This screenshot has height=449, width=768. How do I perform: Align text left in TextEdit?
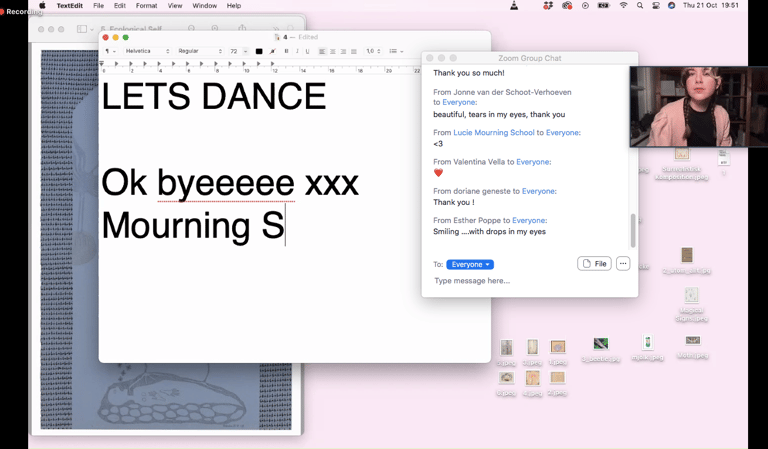[x=322, y=51]
